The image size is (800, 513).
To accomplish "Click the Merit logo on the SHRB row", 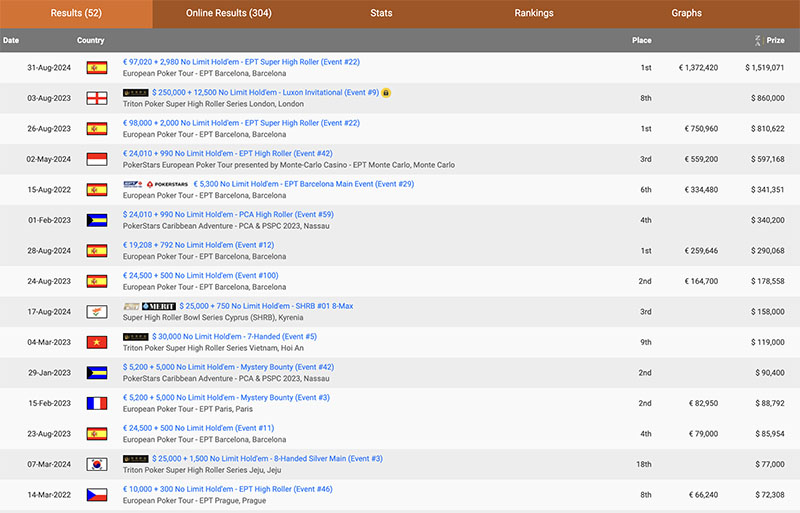I will coord(159,306).
